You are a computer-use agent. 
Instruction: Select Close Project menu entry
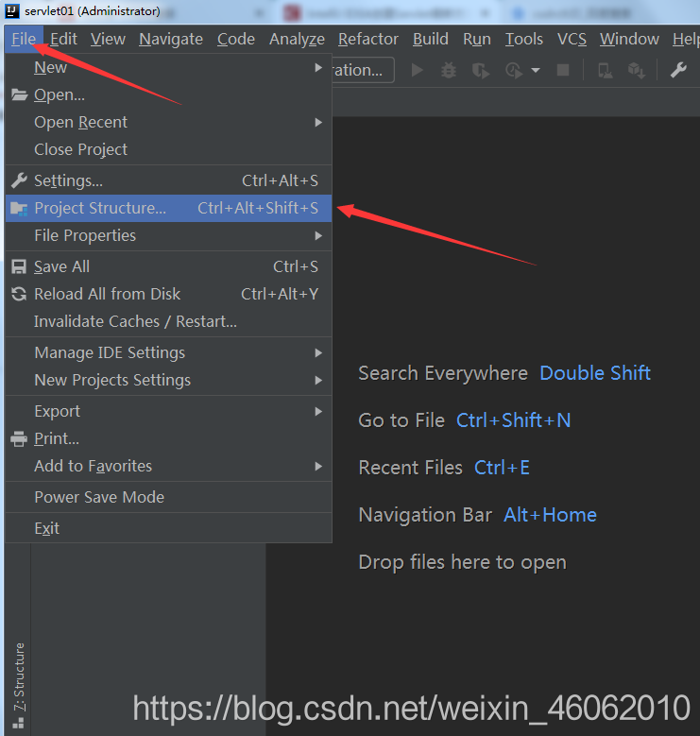[168, 149]
